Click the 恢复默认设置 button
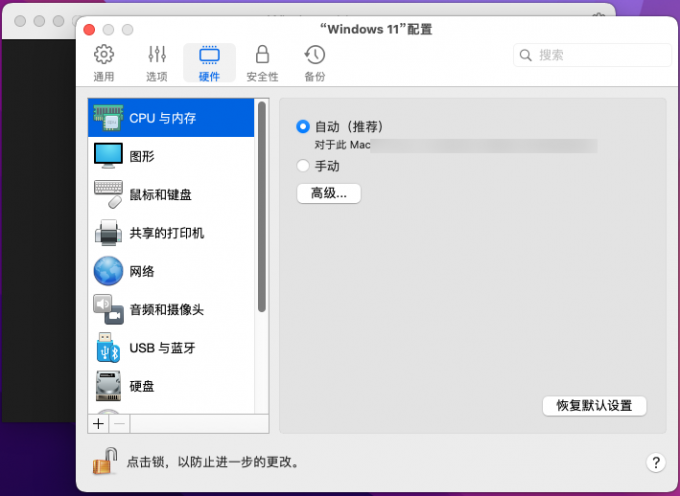 coord(594,406)
